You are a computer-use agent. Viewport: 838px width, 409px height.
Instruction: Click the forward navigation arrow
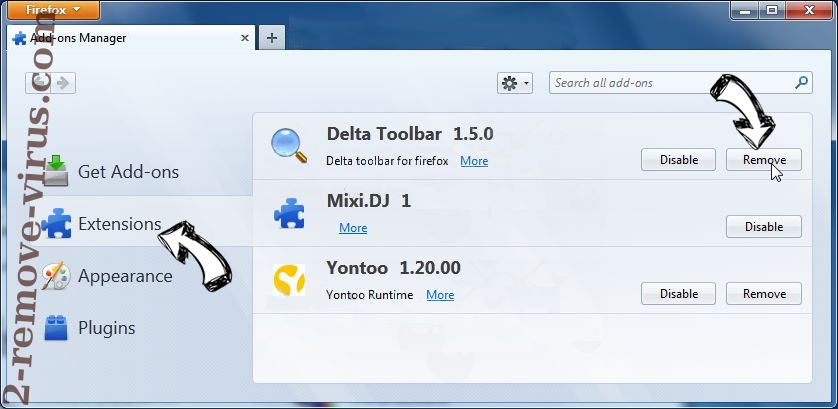point(63,83)
